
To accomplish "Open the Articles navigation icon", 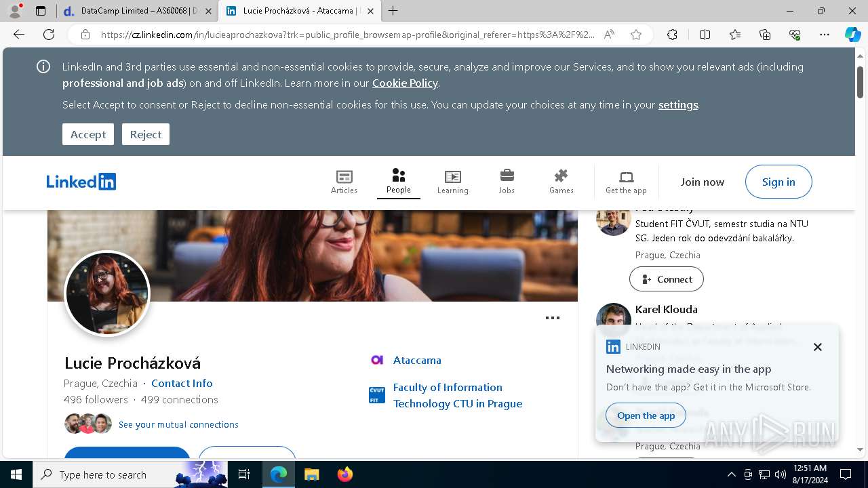I will (x=344, y=182).
